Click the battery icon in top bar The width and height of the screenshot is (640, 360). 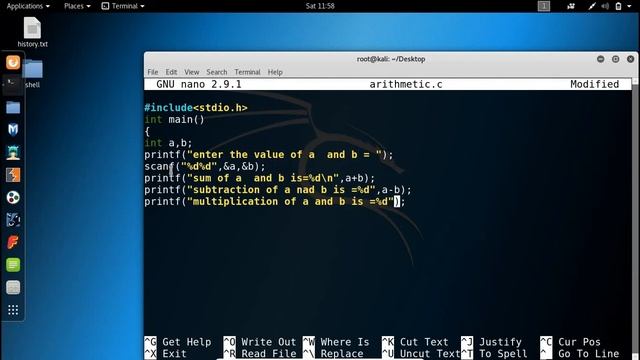tap(618, 6)
